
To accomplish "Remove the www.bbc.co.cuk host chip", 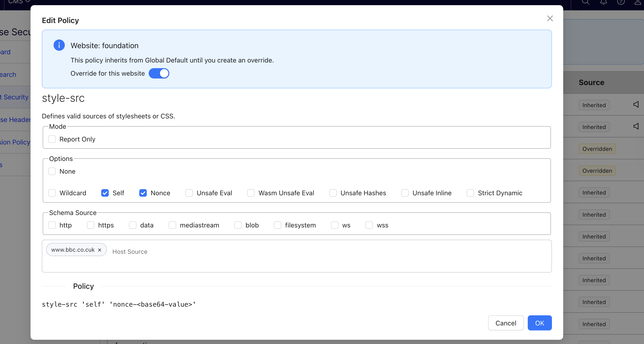I will [x=100, y=250].
